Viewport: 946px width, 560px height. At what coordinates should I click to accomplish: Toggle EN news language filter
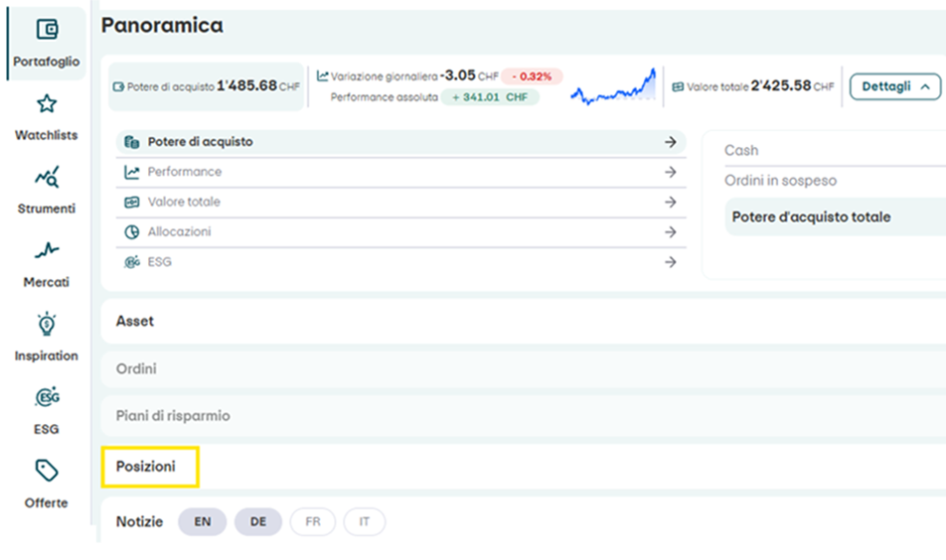(203, 521)
